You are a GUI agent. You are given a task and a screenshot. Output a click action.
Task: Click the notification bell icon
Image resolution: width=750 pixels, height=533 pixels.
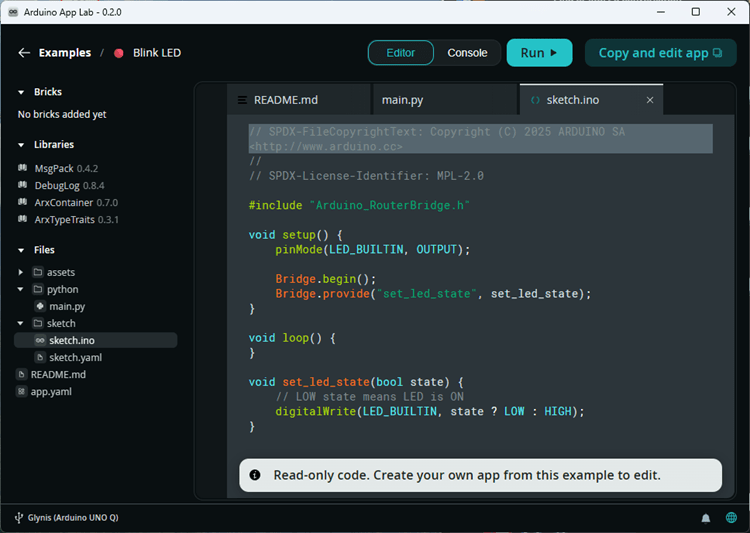706,518
